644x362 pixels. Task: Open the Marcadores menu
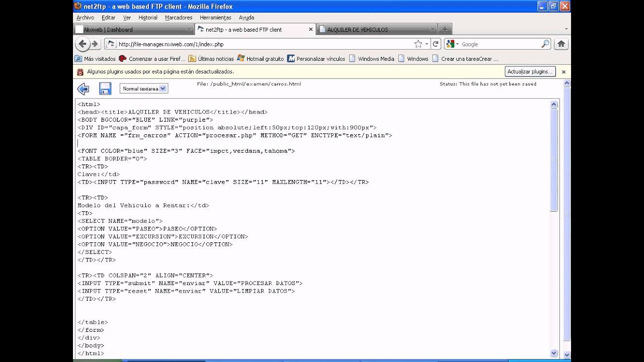(x=179, y=18)
